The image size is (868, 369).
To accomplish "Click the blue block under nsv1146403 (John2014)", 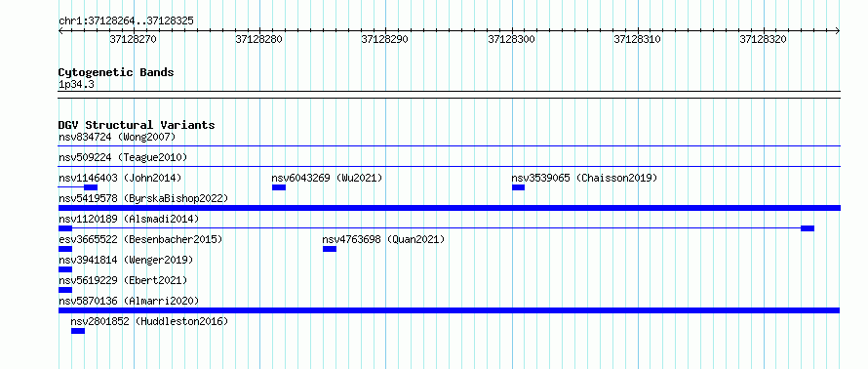I will pos(91,187).
